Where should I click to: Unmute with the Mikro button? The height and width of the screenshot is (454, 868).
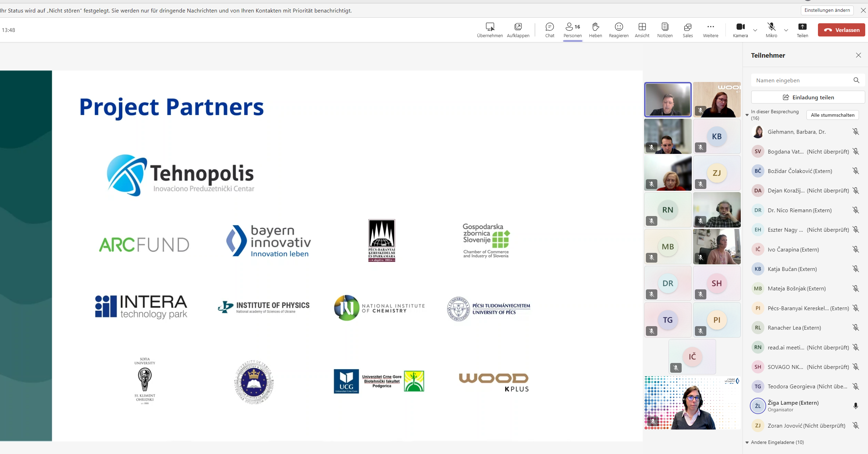click(771, 30)
